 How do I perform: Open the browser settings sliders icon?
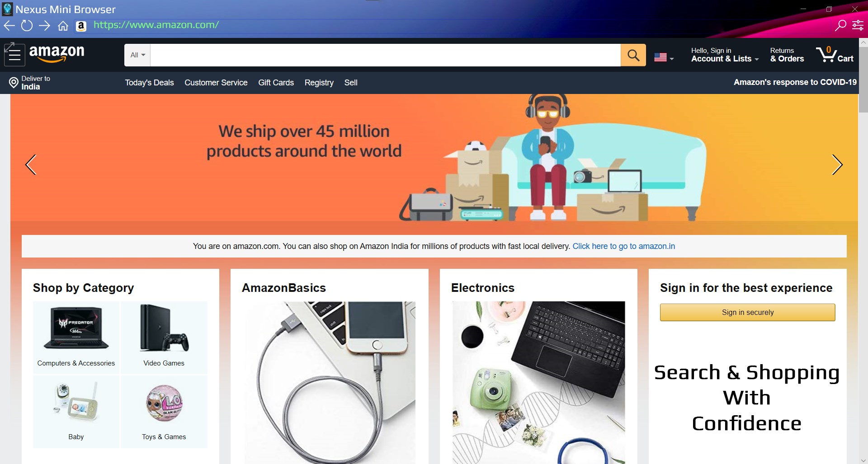858,25
